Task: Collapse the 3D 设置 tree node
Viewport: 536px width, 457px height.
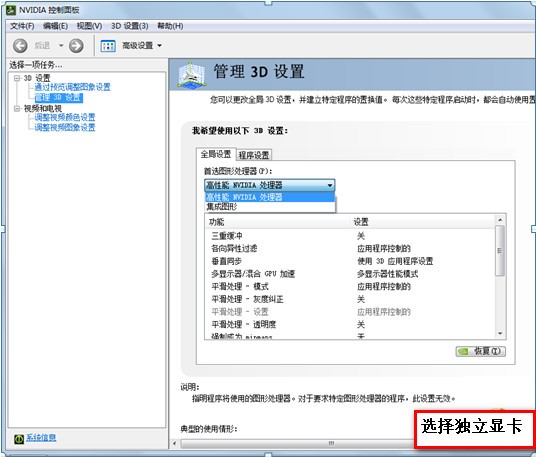Action: (x=17, y=78)
